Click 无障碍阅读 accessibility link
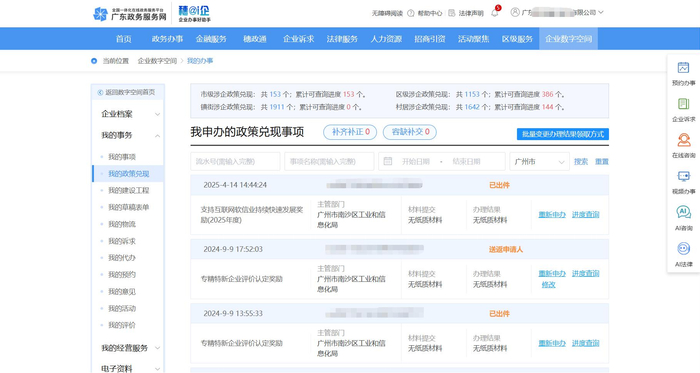This screenshot has height=373, width=700. point(387,13)
